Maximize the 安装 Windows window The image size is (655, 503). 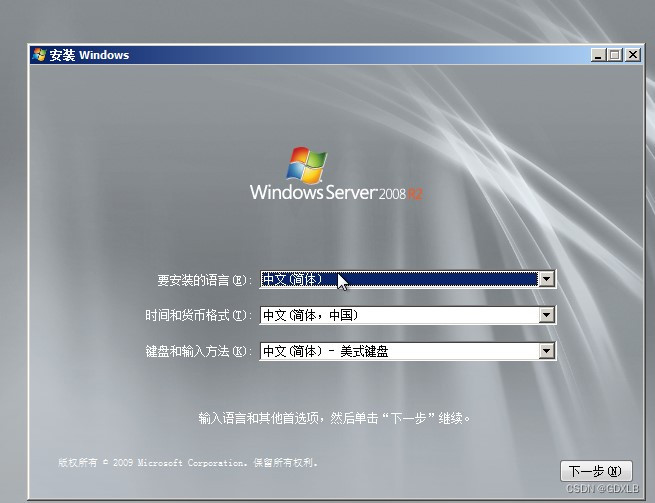(614, 55)
